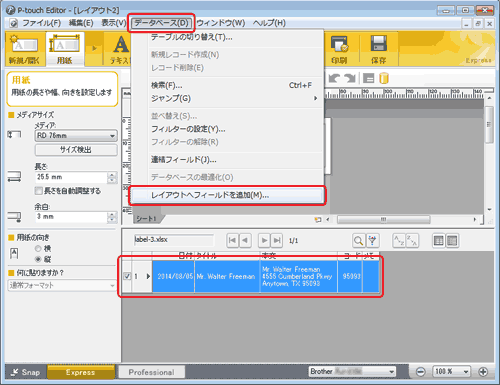The image size is (500, 385).
Task: Adjust the length (長さ) stepper arrows
Action: 112,177
